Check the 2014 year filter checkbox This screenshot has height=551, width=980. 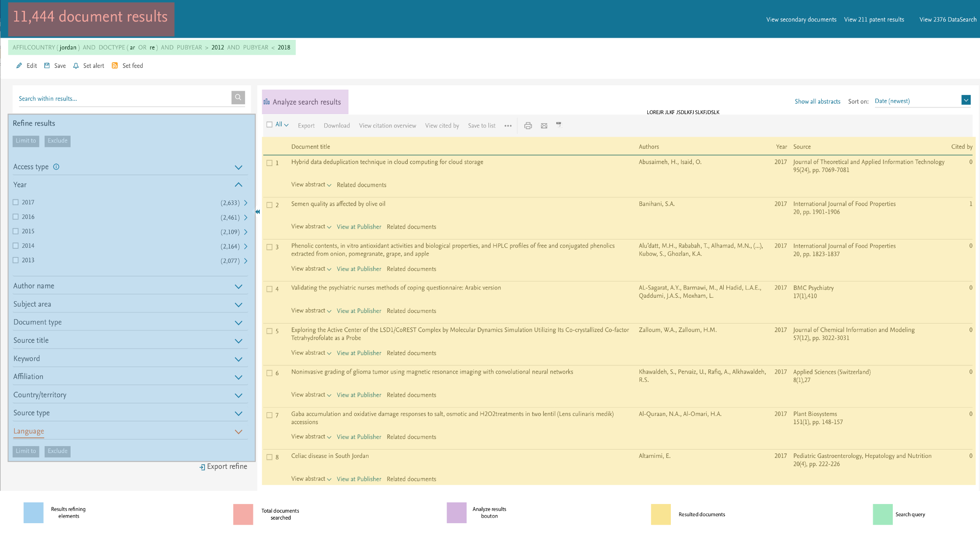click(16, 246)
